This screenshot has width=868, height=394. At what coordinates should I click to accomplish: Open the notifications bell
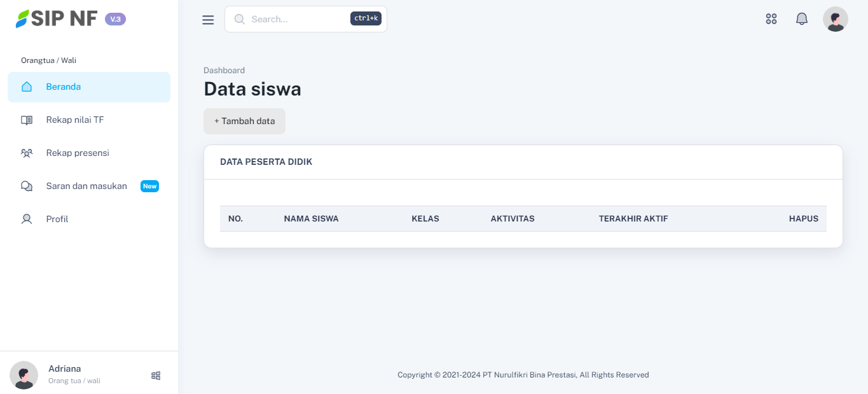tap(802, 19)
